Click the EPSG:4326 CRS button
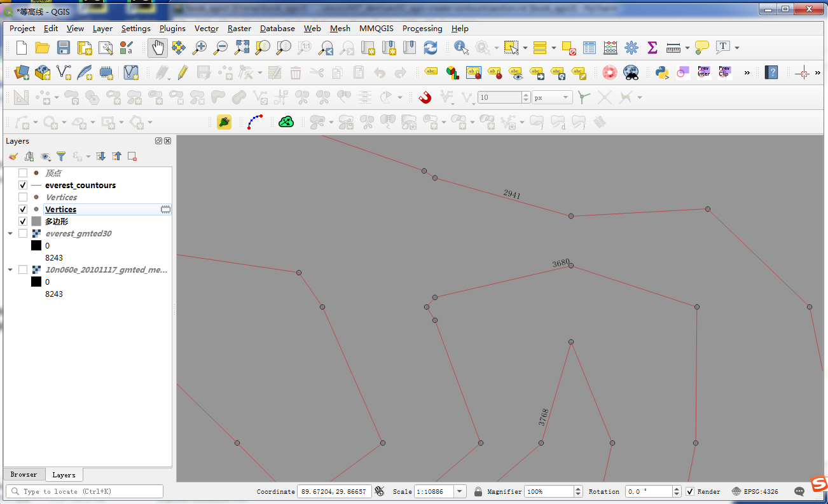 [754, 491]
